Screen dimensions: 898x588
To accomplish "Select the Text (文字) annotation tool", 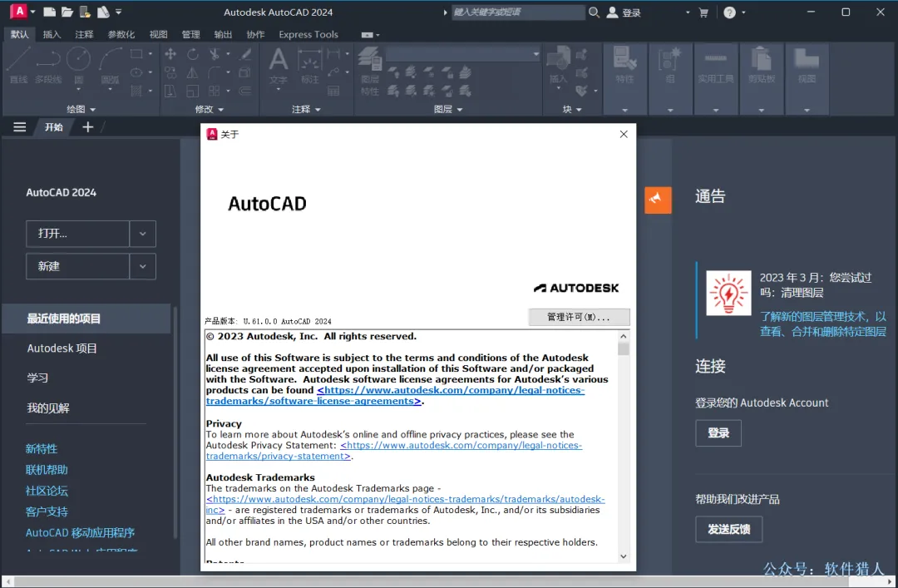I will tap(279, 66).
